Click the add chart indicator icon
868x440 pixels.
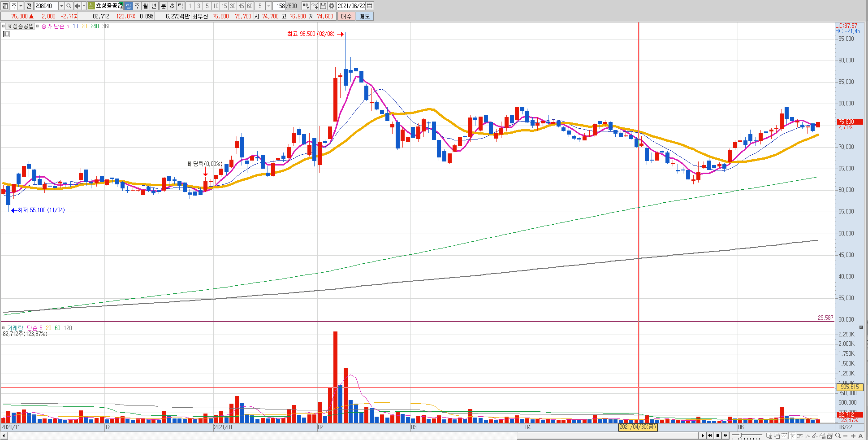point(306,6)
